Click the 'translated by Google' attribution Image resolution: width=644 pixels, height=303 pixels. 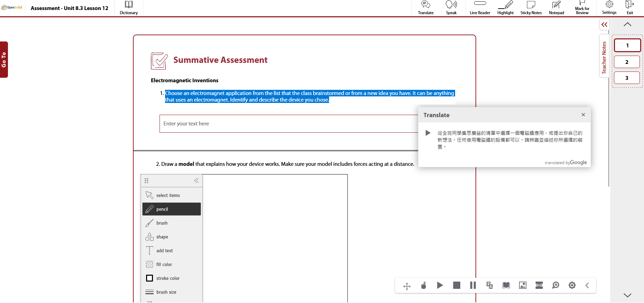[x=566, y=162]
